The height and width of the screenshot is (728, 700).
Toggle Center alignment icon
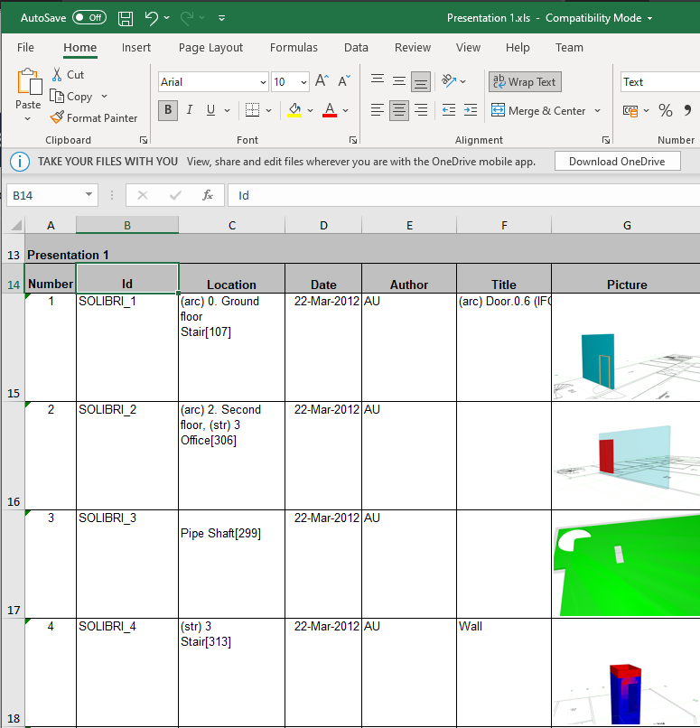click(398, 110)
